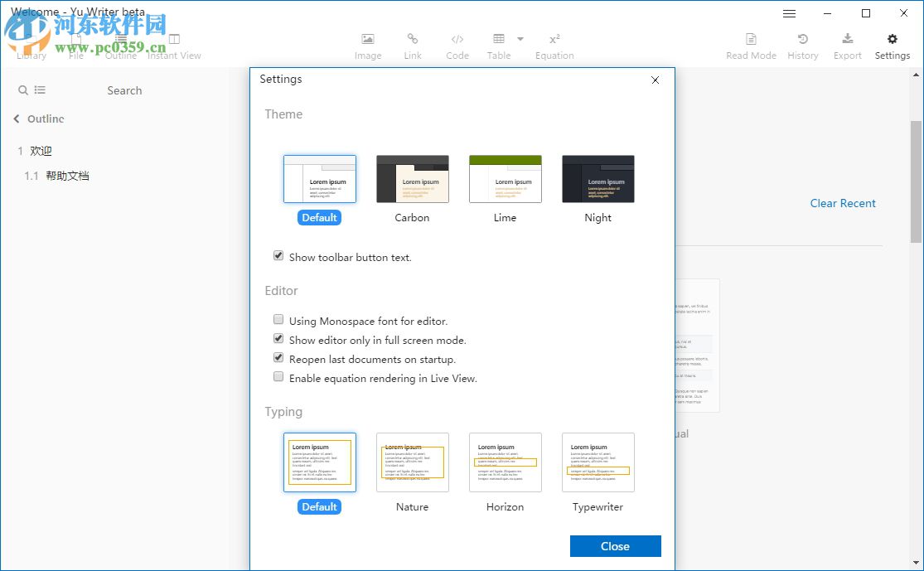Enable Using Monospace font for editor
The width and height of the screenshot is (924, 571).
[x=278, y=319]
